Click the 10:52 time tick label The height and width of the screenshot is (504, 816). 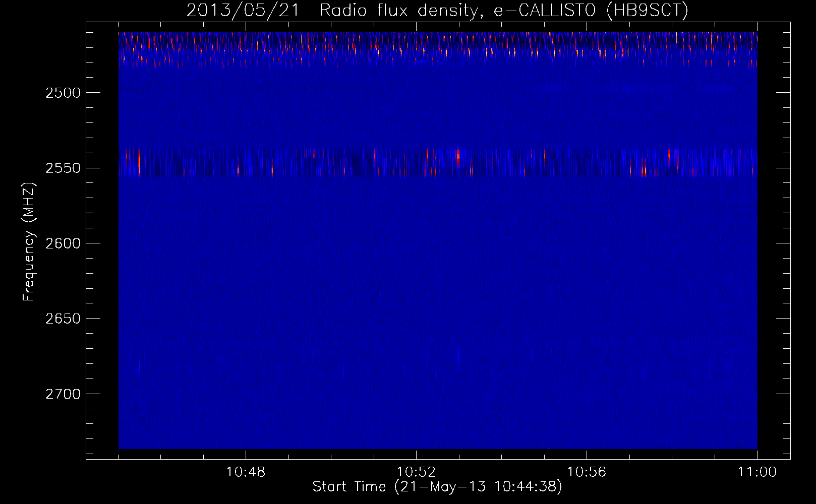pos(416,472)
